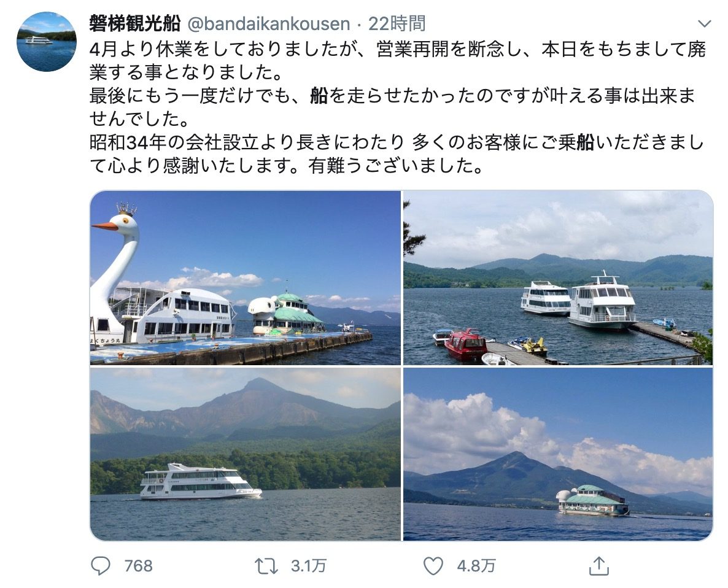Viewport: 728px width, 588px height.
Task: View the swan boat pier photo
Action: pyautogui.click(x=245, y=277)
